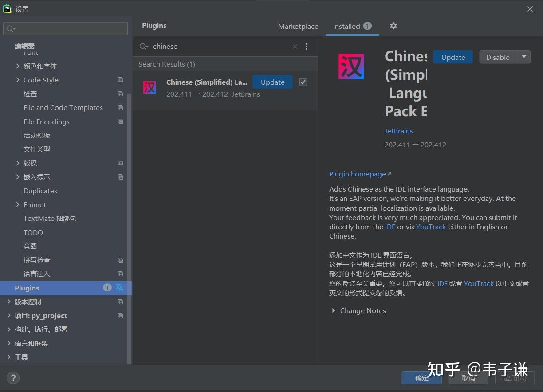This screenshot has height=392, width=543.
Task: Open the plugins gear settings icon
Action: coord(393,26)
